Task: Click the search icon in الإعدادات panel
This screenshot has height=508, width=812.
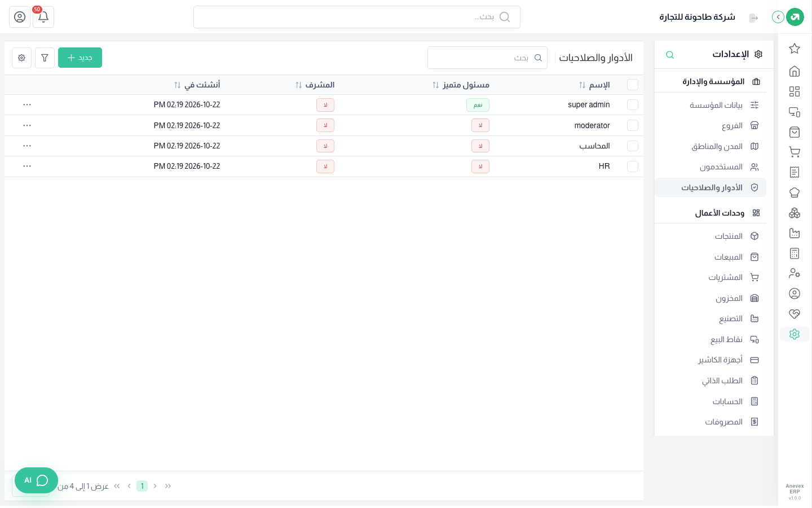Action: coord(670,55)
